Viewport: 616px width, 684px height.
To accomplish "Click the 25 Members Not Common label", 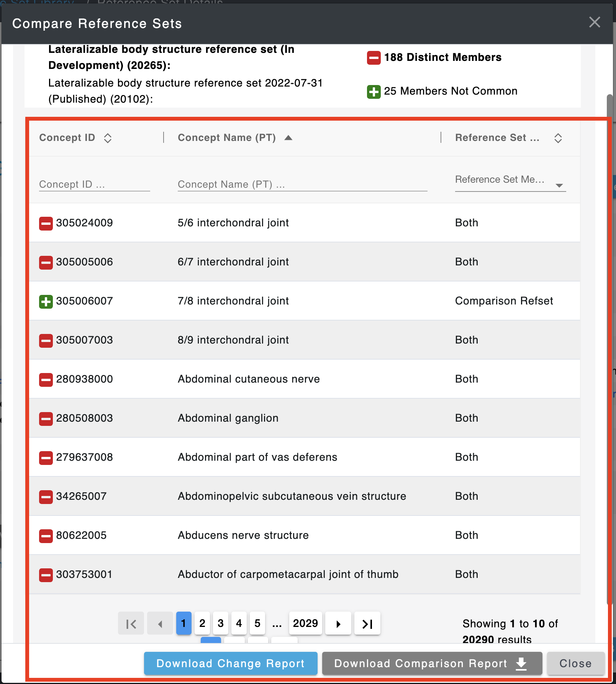I will (x=451, y=91).
